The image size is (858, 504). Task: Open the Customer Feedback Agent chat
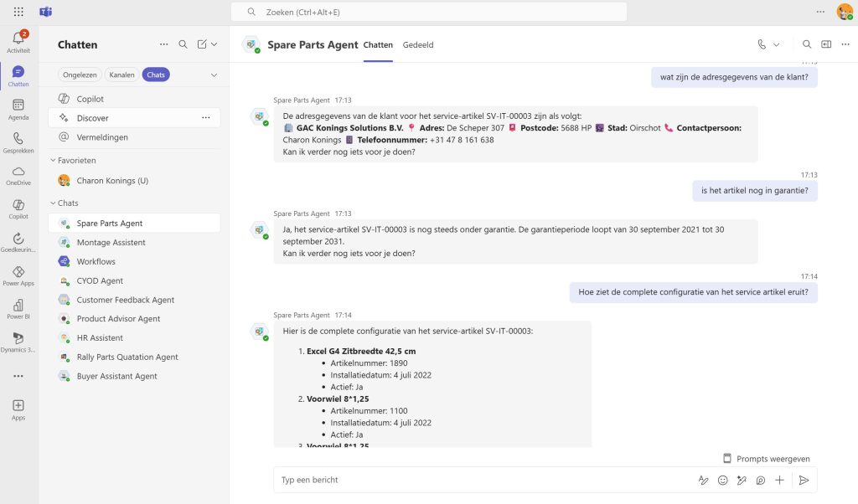[134, 300]
